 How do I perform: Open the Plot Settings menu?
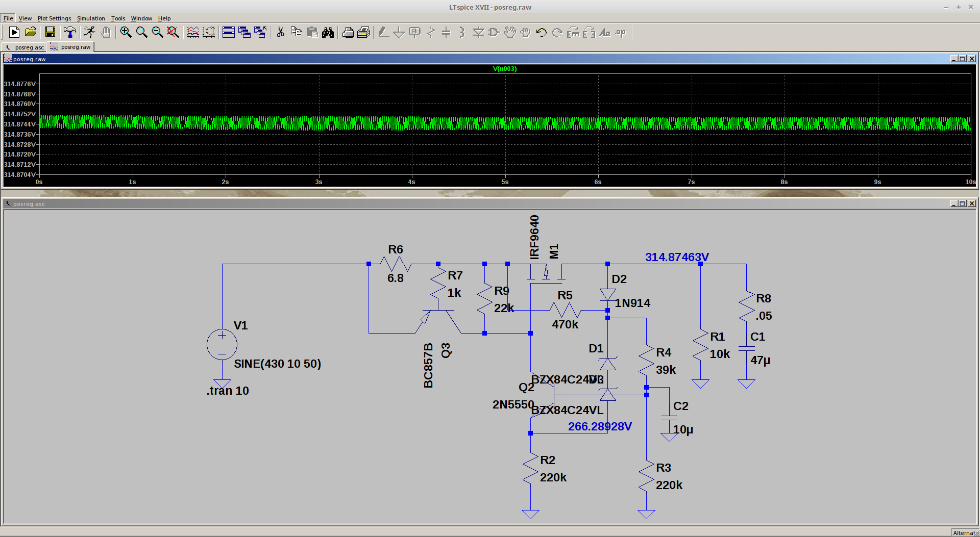tap(54, 18)
